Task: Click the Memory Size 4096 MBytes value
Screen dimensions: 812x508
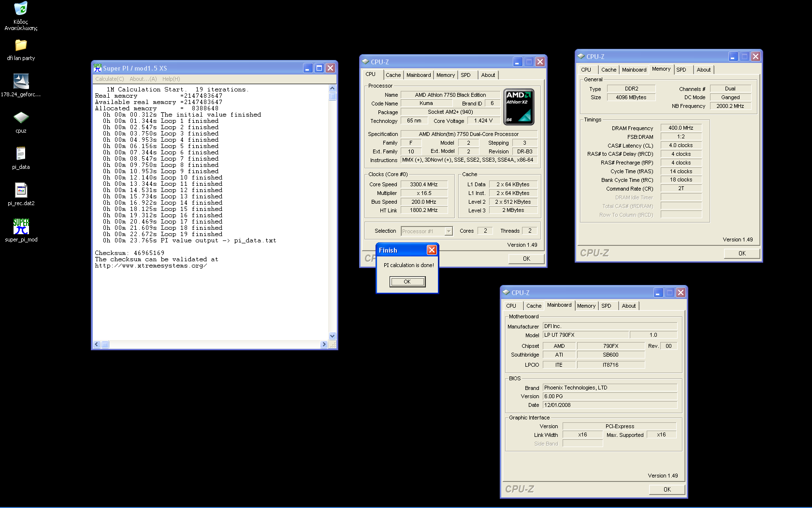Action: pyautogui.click(x=631, y=97)
